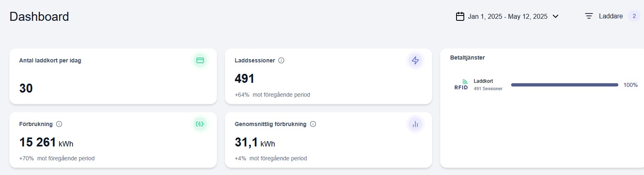
Task: Click the 491 Laddsessioner value
Action: click(x=245, y=78)
